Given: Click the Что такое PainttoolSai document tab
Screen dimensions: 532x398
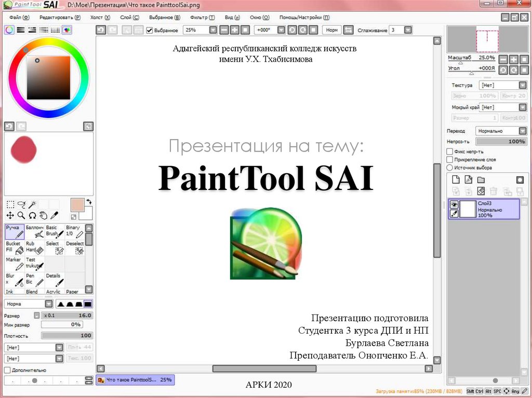Looking at the screenshot, I should coord(135,380).
